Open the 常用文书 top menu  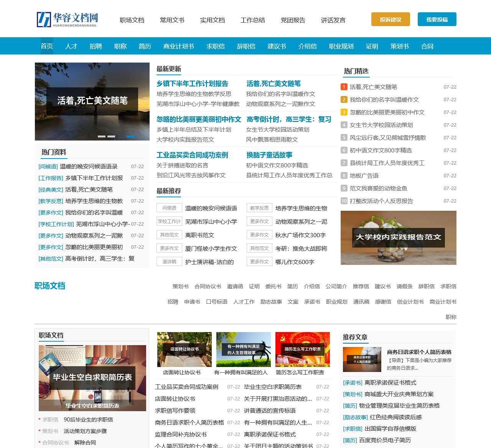(172, 20)
